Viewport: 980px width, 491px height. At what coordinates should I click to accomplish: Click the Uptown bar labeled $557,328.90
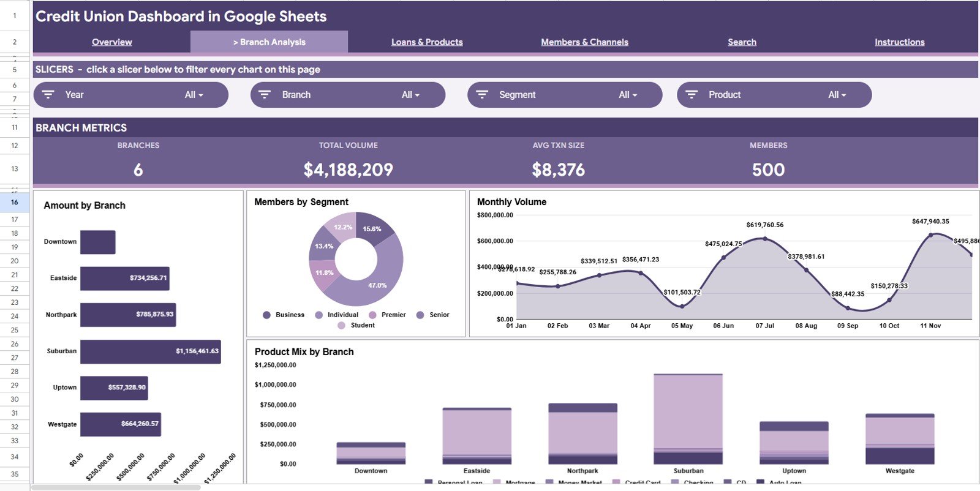tap(114, 388)
